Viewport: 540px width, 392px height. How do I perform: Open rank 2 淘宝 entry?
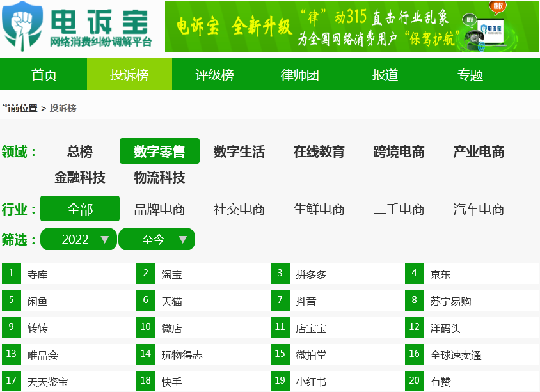[202, 274]
